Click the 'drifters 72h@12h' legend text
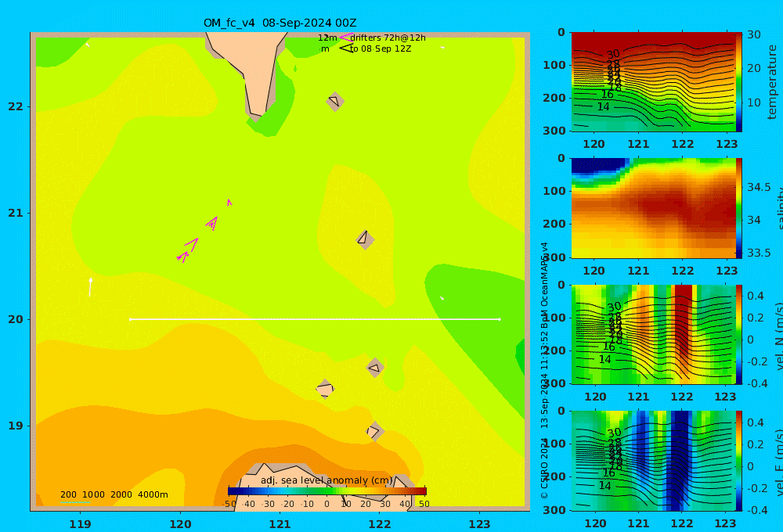Viewport: 783px width, 532px height. point(388,38)
